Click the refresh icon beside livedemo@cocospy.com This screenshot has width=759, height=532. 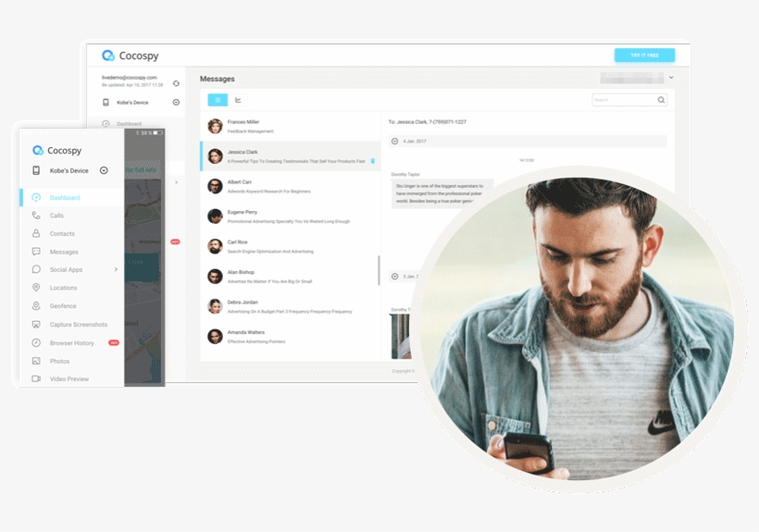[176, 83]
